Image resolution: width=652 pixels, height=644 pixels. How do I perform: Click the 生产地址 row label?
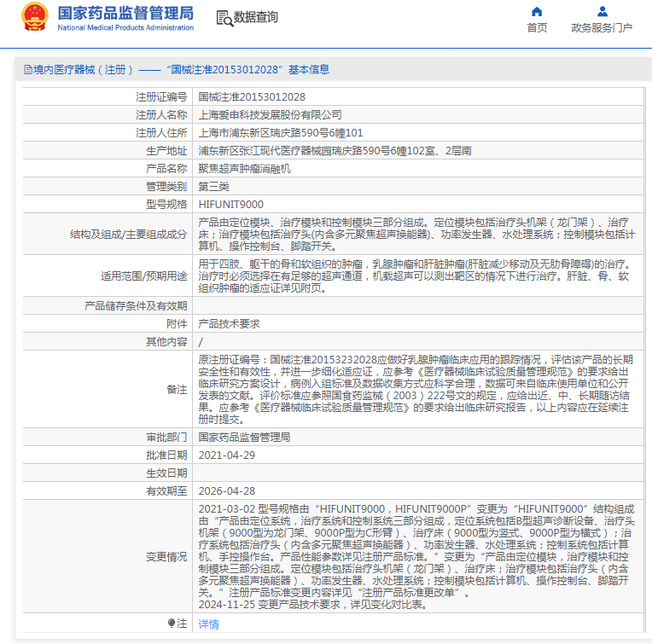(166, 150)
